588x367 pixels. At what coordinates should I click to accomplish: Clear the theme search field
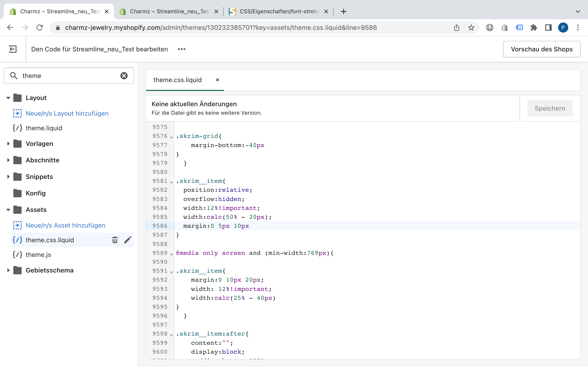pyautogui.click(x=124, y=76)
